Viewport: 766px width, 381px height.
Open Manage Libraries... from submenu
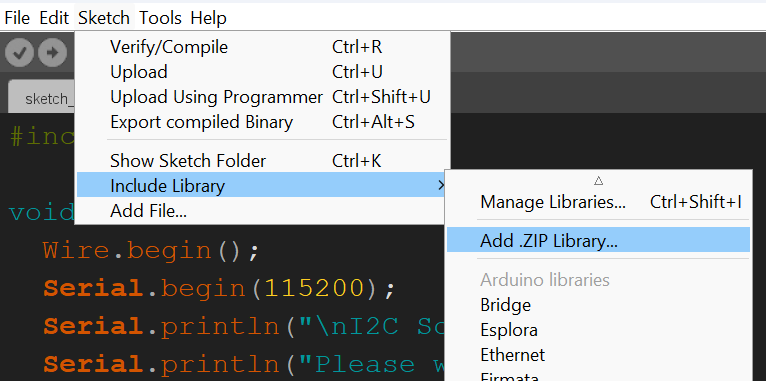tap(598, 202)
